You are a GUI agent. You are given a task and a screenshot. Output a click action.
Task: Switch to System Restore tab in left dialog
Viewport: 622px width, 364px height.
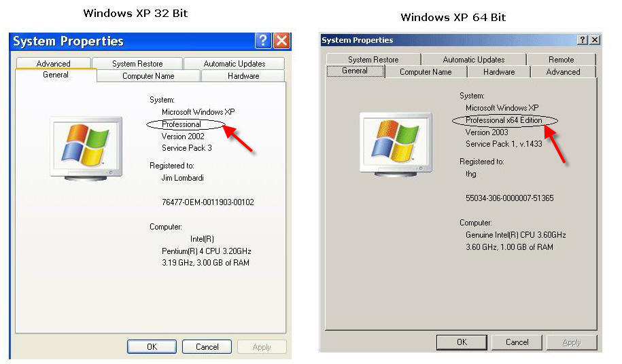pos(137,63)
